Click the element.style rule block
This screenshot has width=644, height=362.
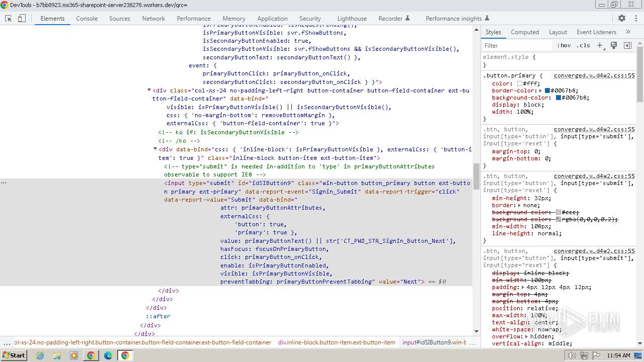pos(558,61)
